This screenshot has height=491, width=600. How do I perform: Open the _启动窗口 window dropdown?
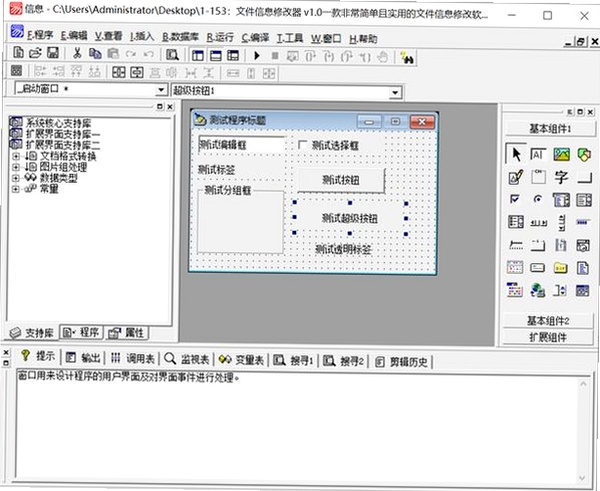161,90
